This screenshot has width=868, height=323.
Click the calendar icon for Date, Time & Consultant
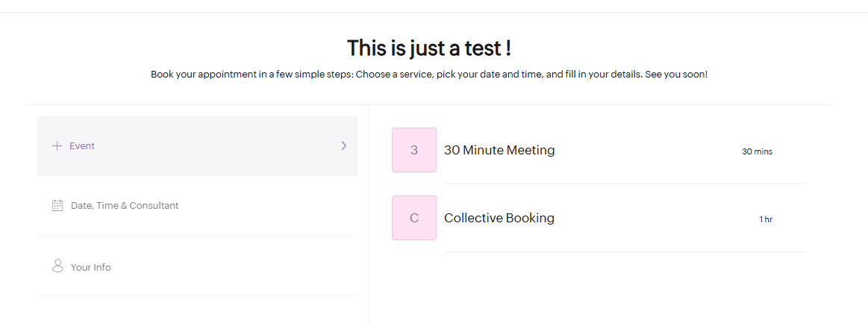(x=57, y=205)
